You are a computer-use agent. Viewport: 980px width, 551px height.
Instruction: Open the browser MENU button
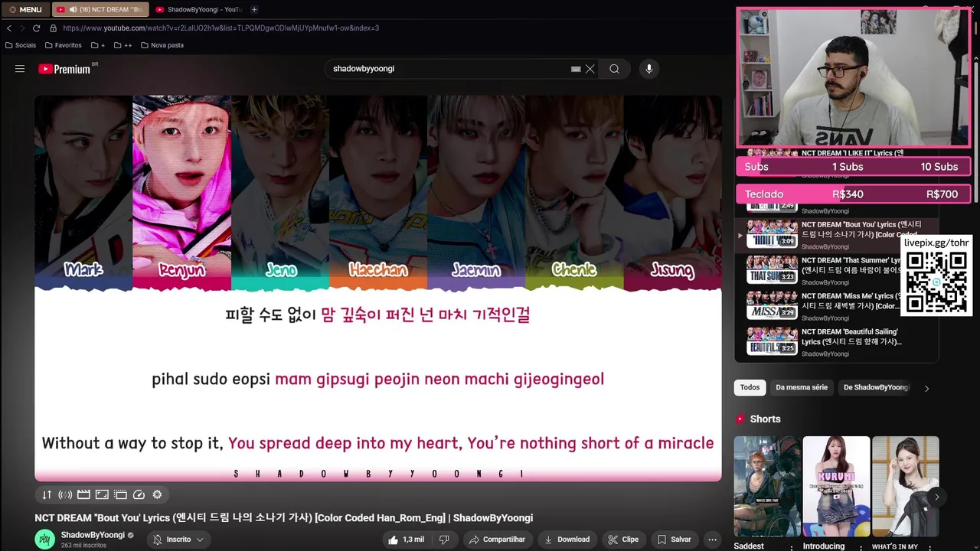[x=25, y=9]
